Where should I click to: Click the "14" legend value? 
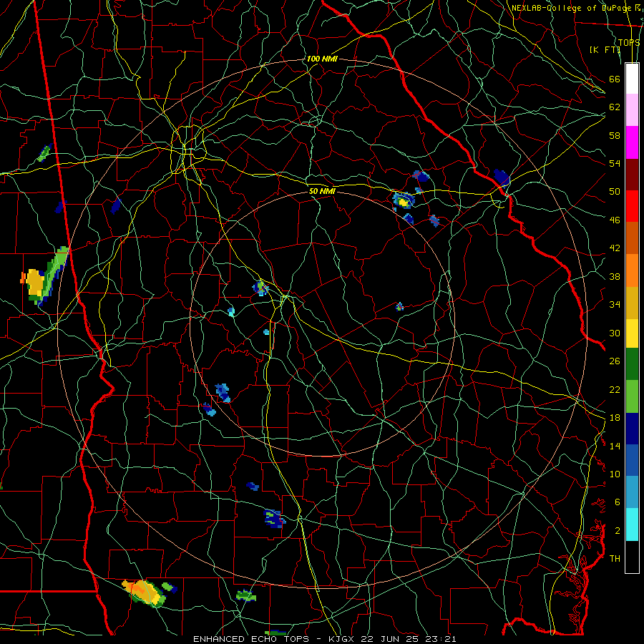[x=615, y=446]
